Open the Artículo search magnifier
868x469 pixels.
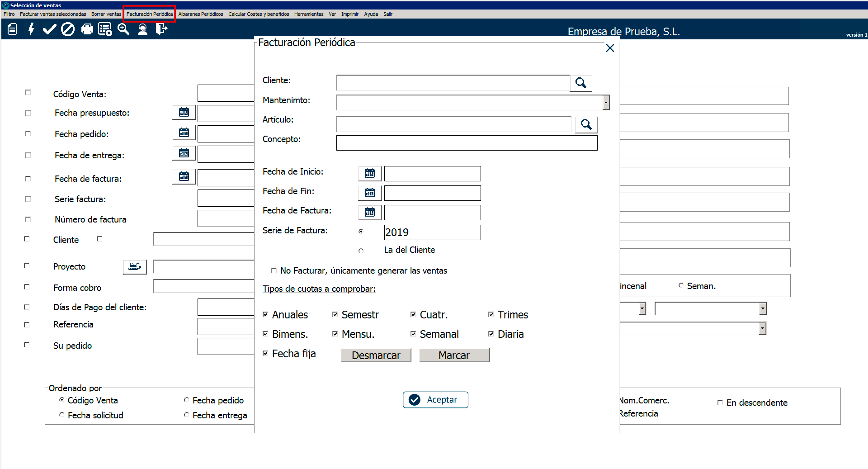(x=586, y=124)
